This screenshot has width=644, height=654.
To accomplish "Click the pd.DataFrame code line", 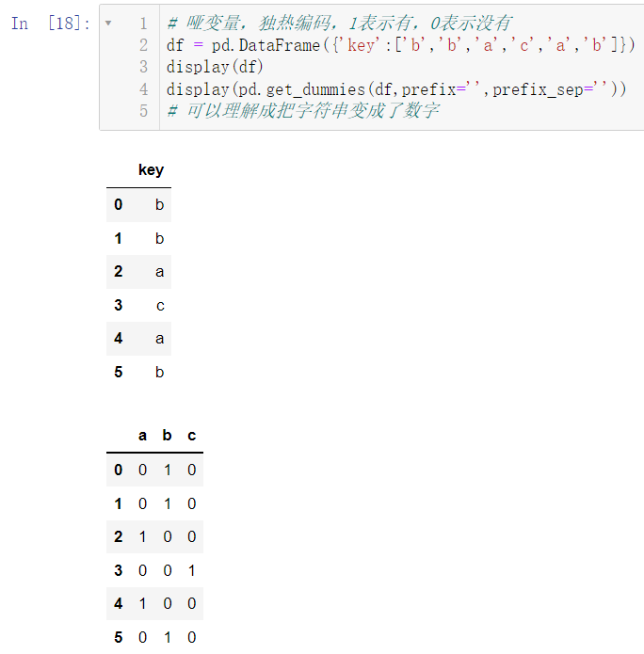I will (401, 45).
